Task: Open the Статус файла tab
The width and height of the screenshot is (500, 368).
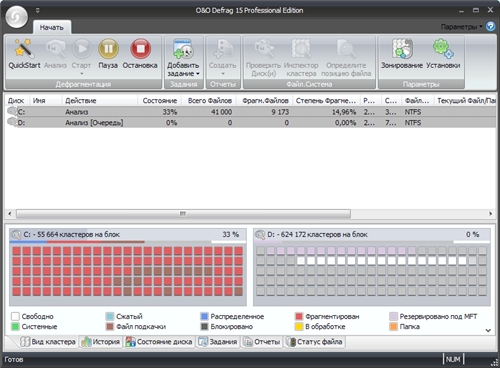Action: 315,342
